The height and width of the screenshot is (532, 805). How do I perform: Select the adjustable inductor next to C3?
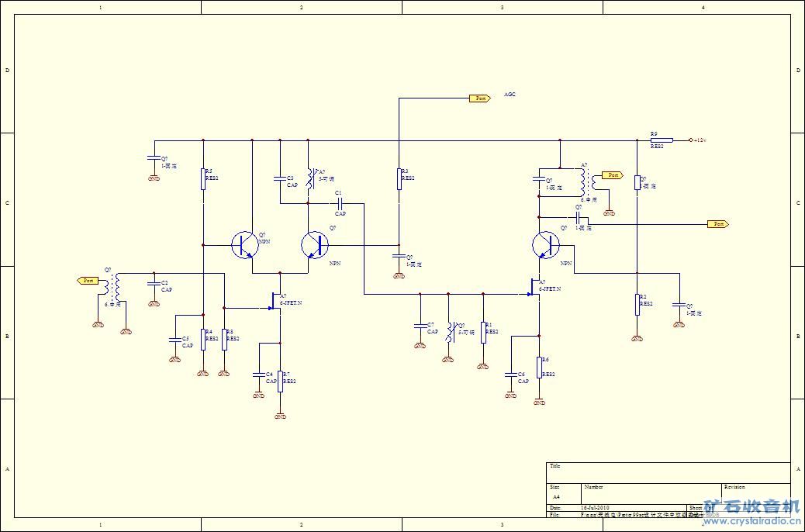[x=309, y=178]
